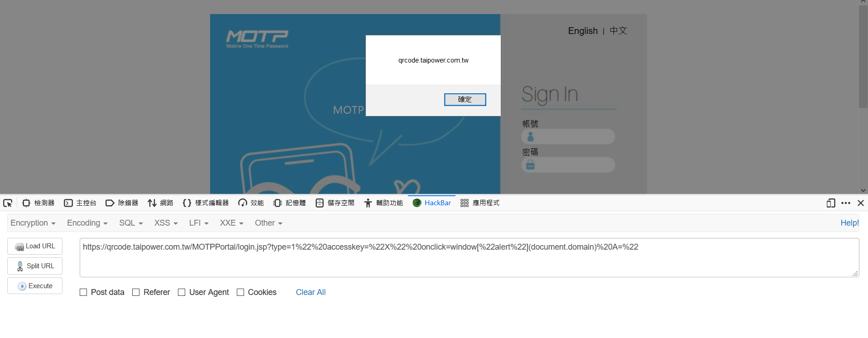Click the Execute button
Image resolution: width=868 pixels, height=338 pixels.
pos(35,286)
